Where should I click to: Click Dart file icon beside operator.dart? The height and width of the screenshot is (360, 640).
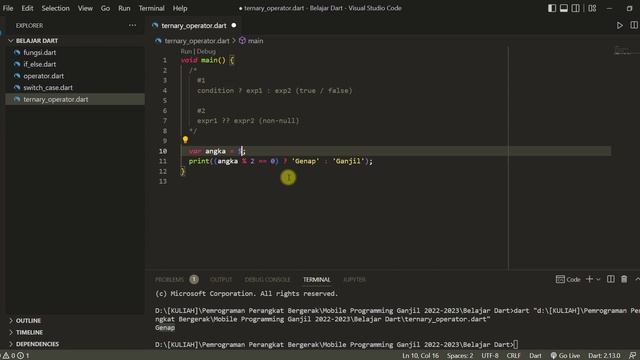tap(17, 76)
